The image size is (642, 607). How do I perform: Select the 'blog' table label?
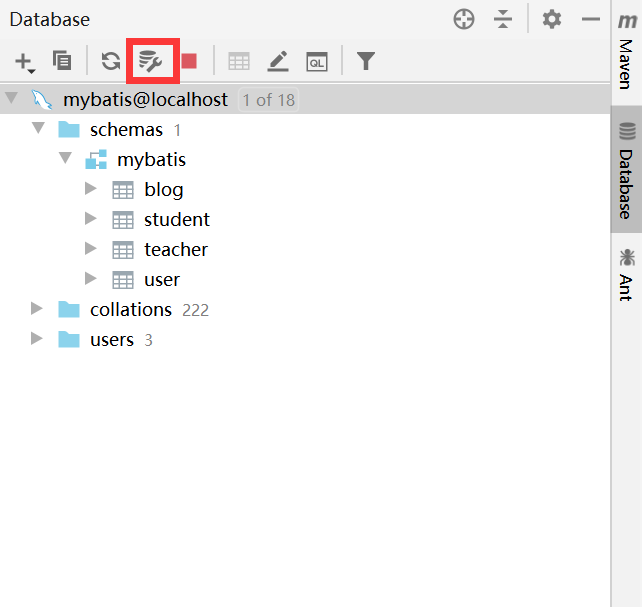(164, 190)
